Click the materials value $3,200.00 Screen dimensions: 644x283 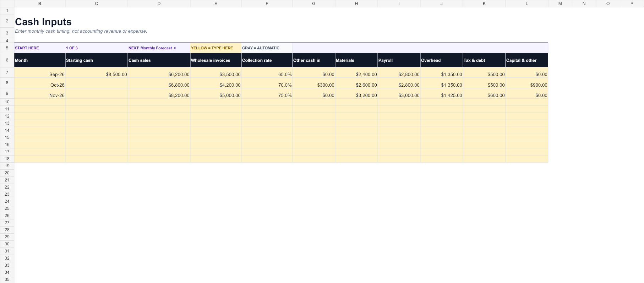point(356,93)
